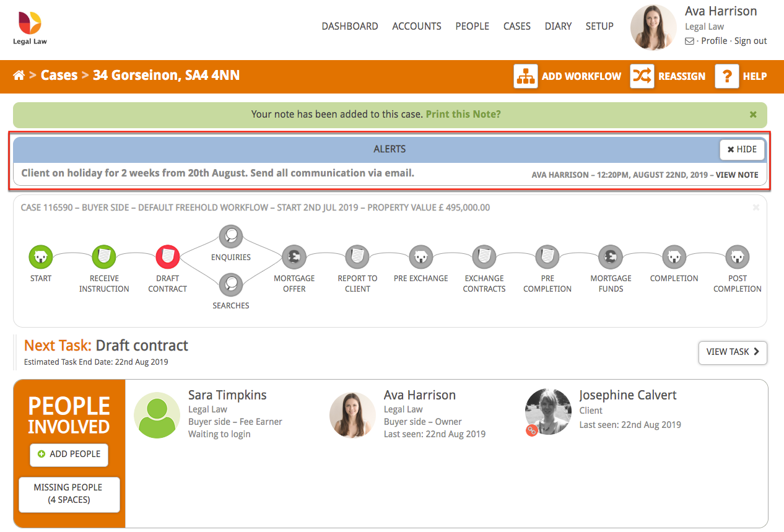
Task: Collapse the case workflow summary panel
Action: click(x=756, y=207)
